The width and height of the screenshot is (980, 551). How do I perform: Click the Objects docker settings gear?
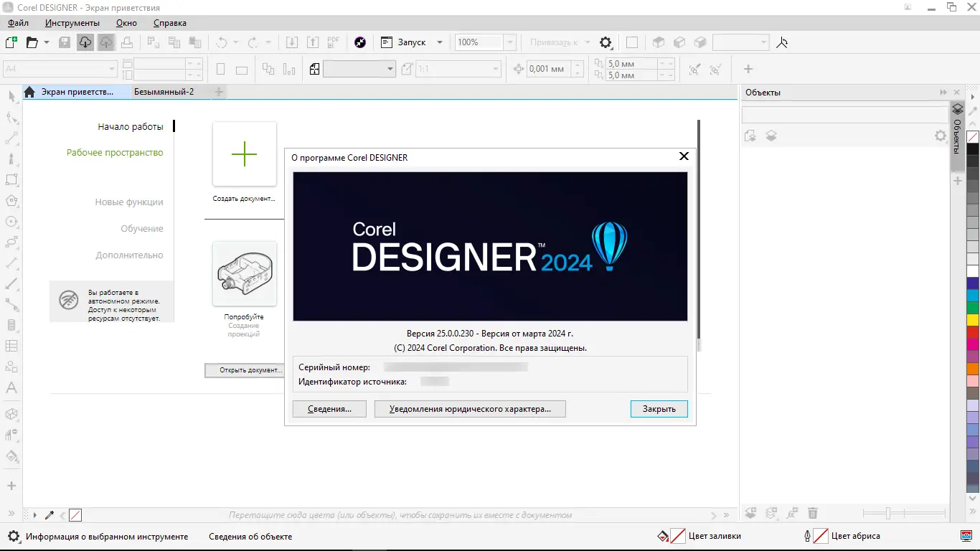pyautogui.click(x=941, y=136)
